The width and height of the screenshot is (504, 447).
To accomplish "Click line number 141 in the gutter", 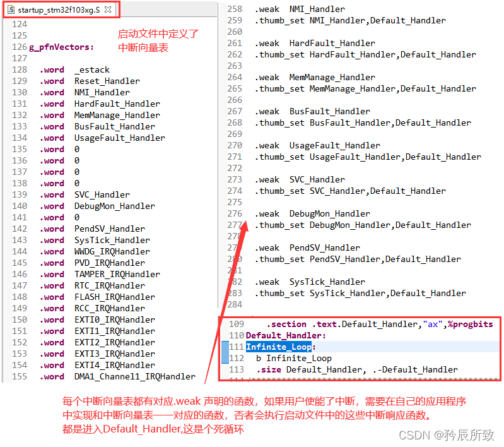I will click(20, 218).
